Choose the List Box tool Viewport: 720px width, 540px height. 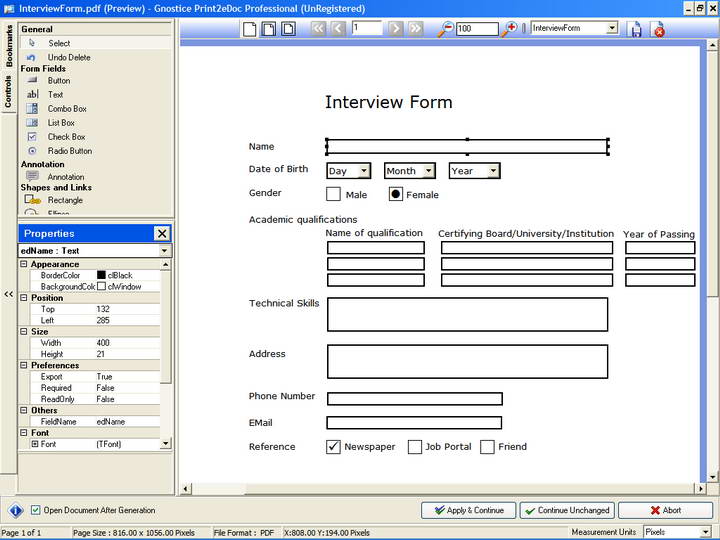61,123
